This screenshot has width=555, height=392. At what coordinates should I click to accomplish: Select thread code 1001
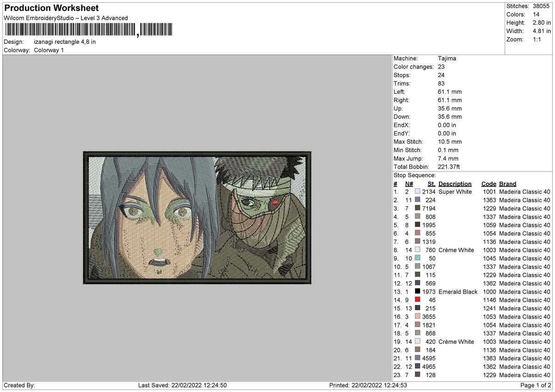coord(489,192)
